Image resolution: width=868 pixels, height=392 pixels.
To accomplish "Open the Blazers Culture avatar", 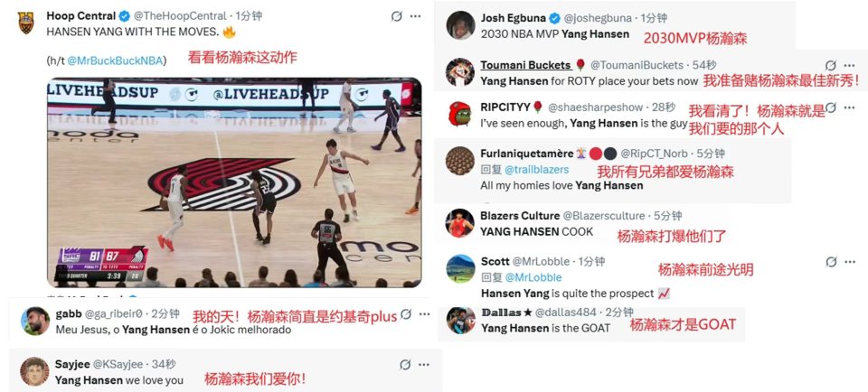I will point(460,223).
